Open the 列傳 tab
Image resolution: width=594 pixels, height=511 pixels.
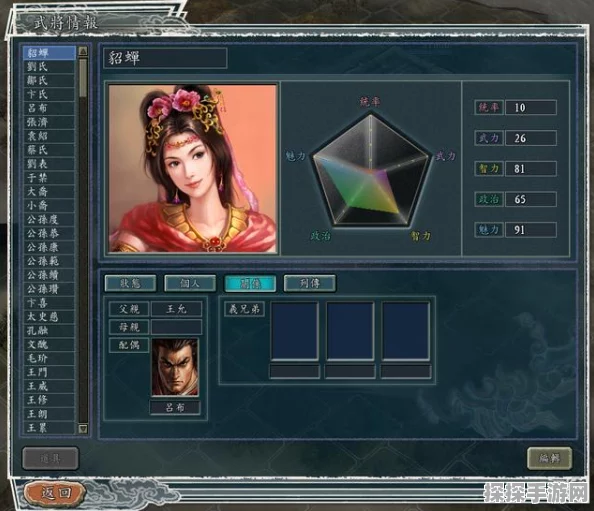click(310, 283)
